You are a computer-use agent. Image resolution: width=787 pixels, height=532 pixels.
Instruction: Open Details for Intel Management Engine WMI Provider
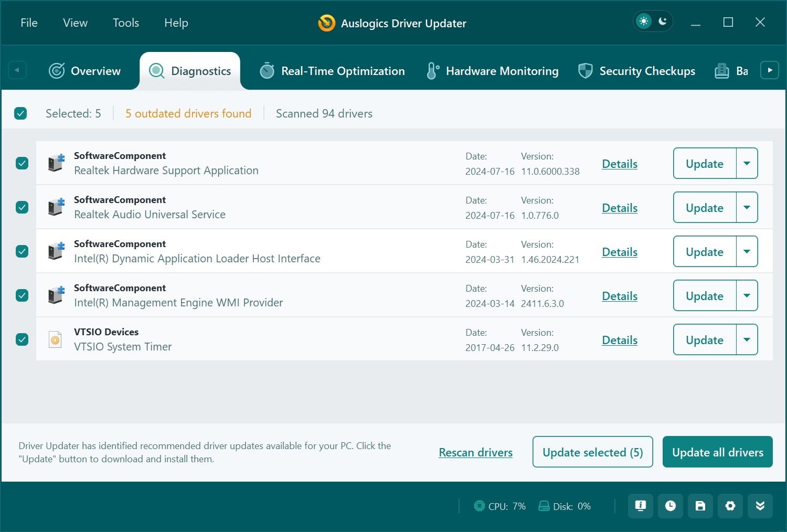620,296
